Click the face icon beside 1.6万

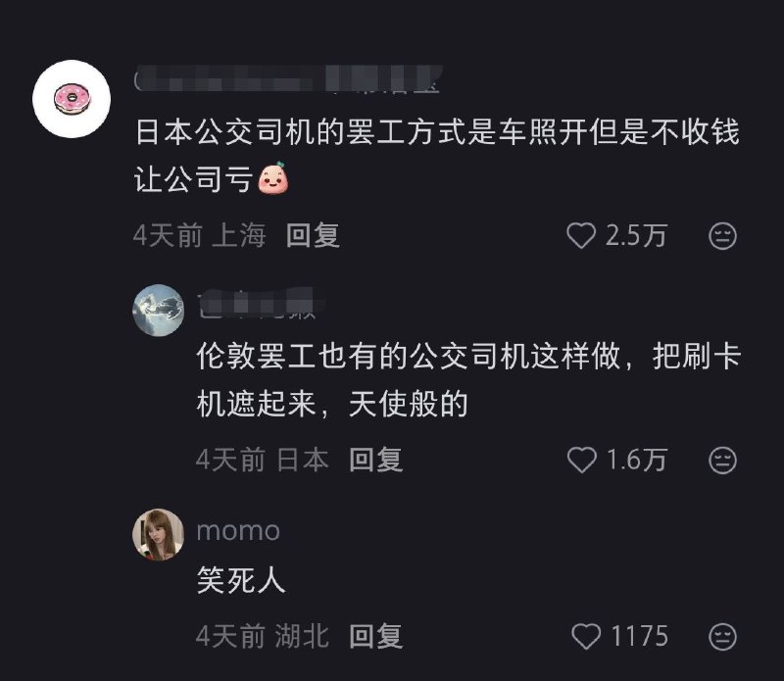tap(722, 460)
